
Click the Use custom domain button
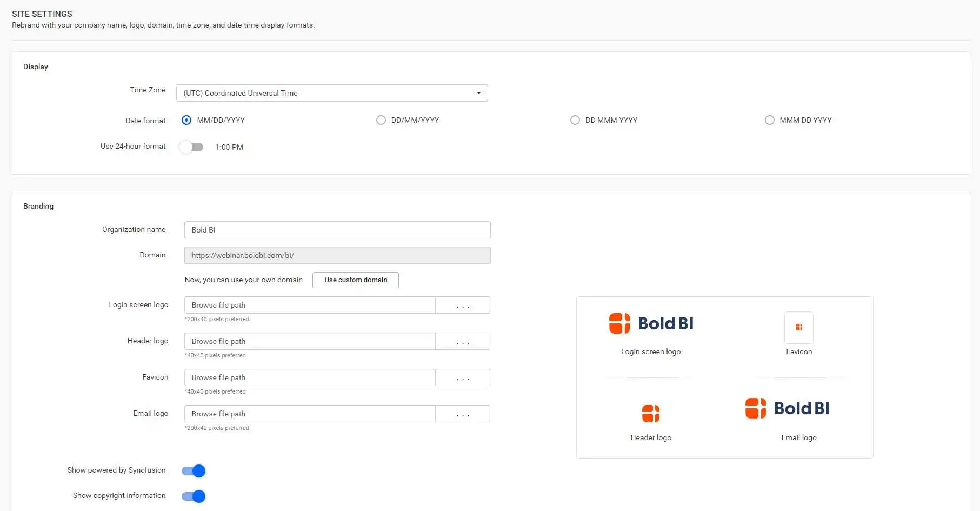click(x=355, y=280)
